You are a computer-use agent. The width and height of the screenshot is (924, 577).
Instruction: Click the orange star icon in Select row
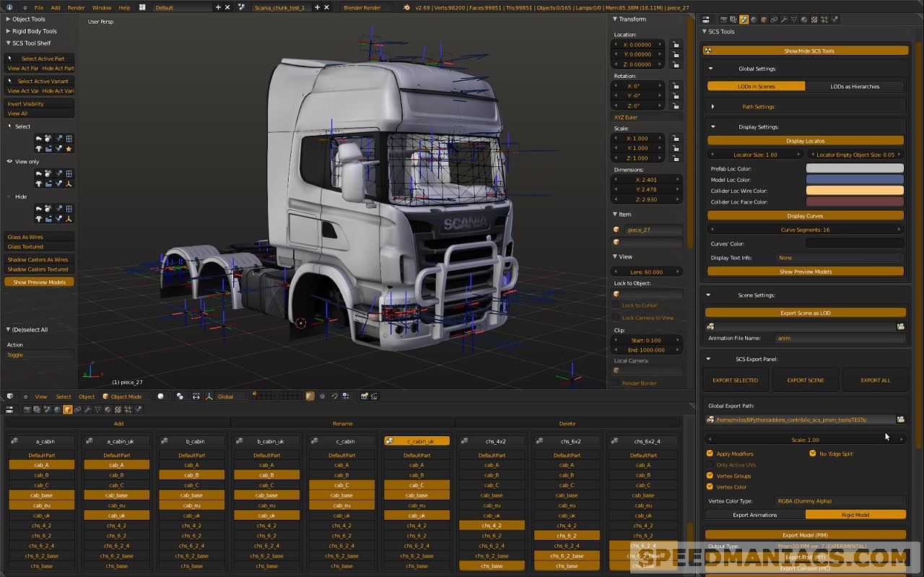[x=69, y=149]
